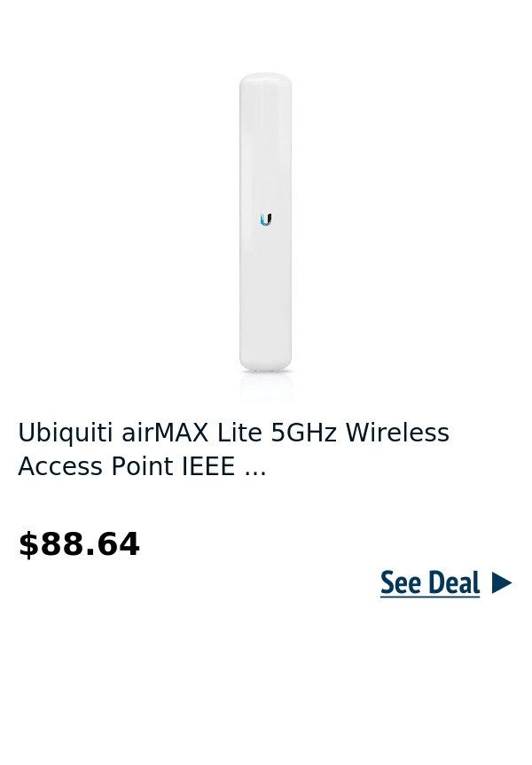Viewport: 532px width, 765px height.
Task: Select the blue triangle play-style arrow
Action: tap(501, 582)
